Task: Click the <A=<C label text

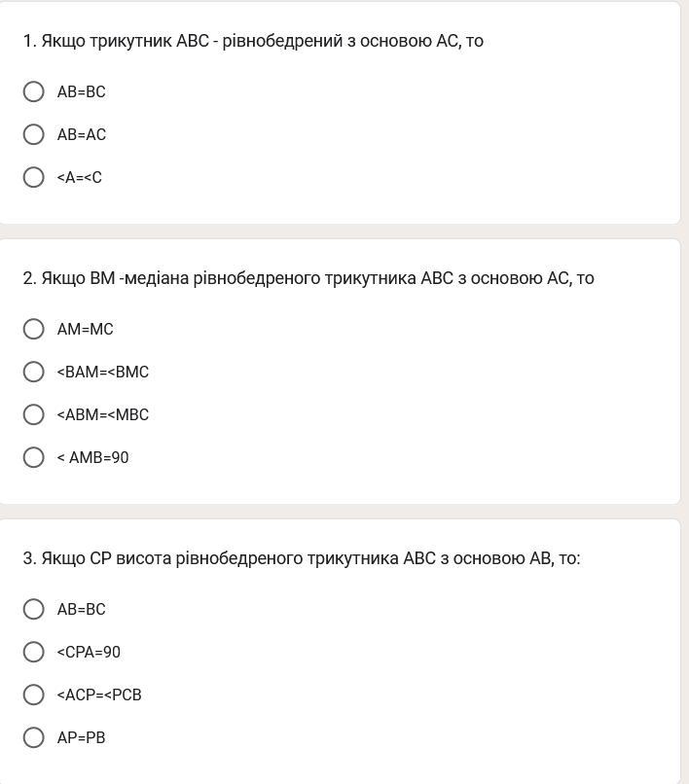Action: coord(80,177)
